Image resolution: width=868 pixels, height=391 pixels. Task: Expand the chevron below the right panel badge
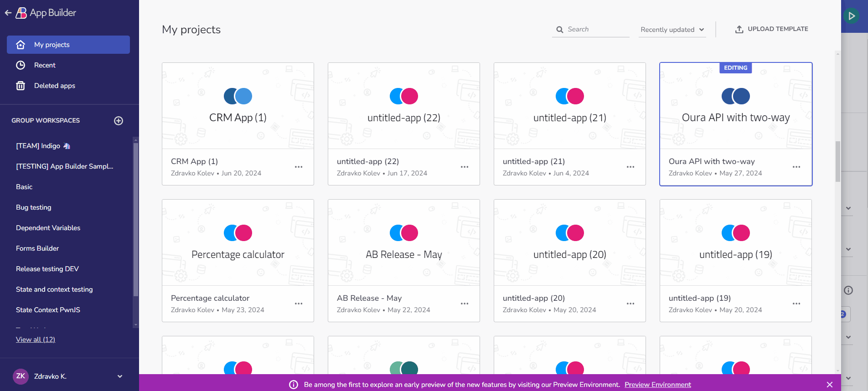click(x=848, y=337)
